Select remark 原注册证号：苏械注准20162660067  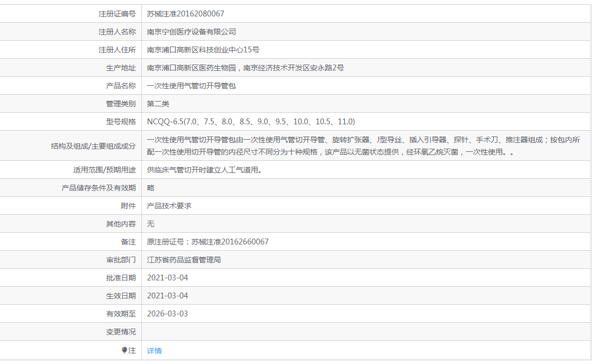(208, 242)
